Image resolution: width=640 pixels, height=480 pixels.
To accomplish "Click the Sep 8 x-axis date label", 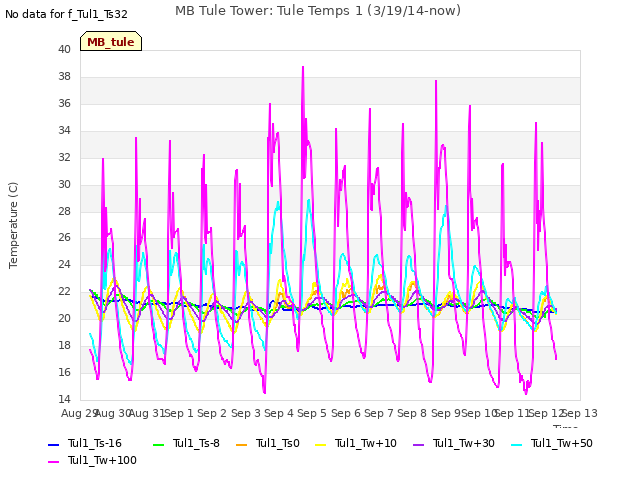I will coord(412,413).
